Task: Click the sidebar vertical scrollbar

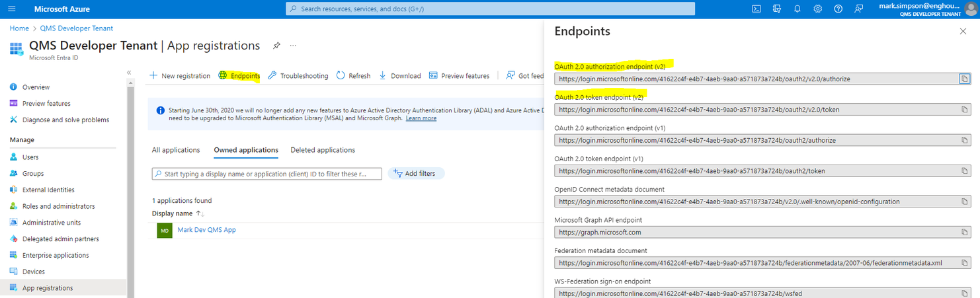Action: [130, 188]
